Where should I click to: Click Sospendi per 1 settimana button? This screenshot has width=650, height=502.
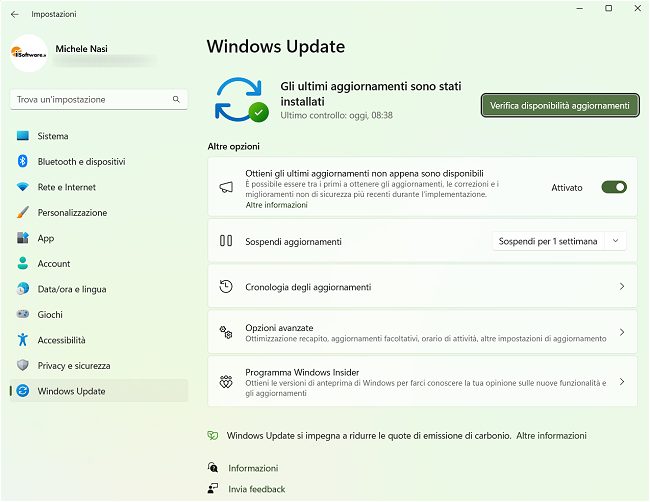click(548, 241)
